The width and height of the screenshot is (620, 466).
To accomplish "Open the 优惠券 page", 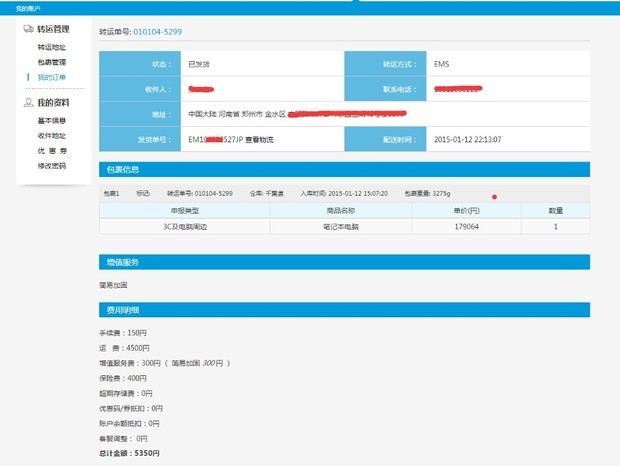I will [x=52, y=150].
